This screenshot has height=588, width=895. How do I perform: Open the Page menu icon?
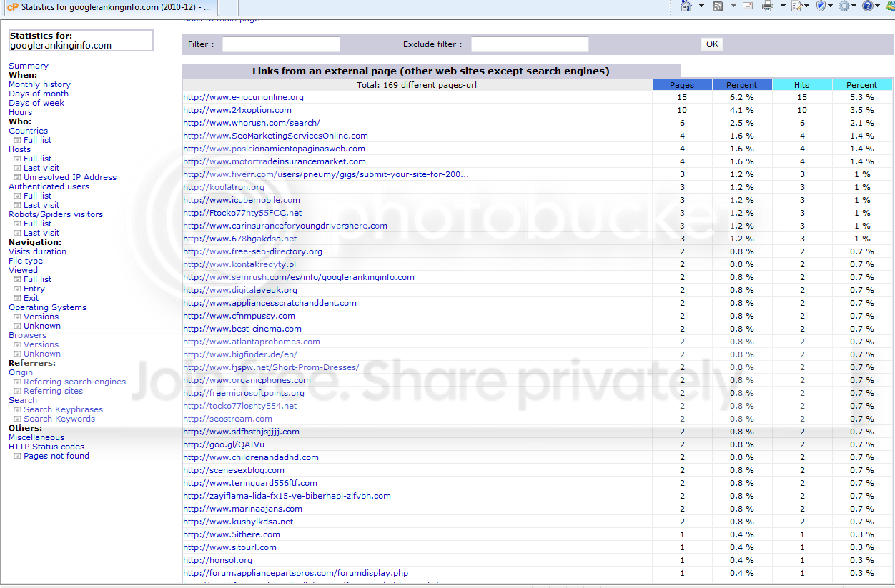[796, 6]
